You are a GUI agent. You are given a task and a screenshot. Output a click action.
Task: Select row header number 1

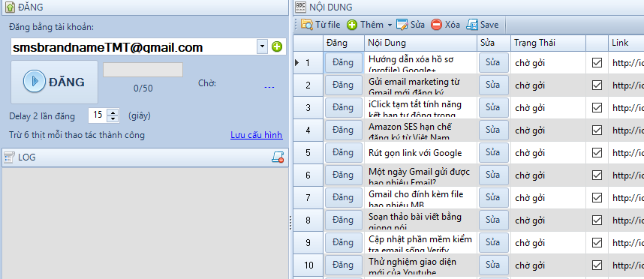click(308, 62)
